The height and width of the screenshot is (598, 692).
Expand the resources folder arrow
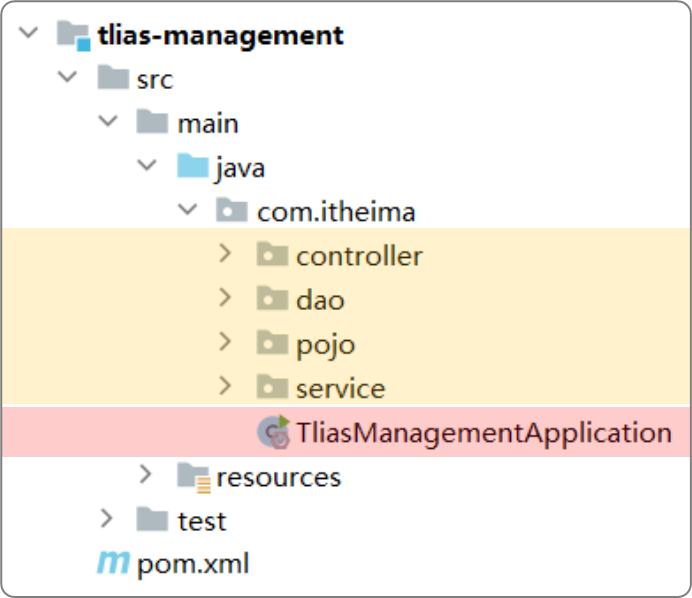(x=147, y=476)
